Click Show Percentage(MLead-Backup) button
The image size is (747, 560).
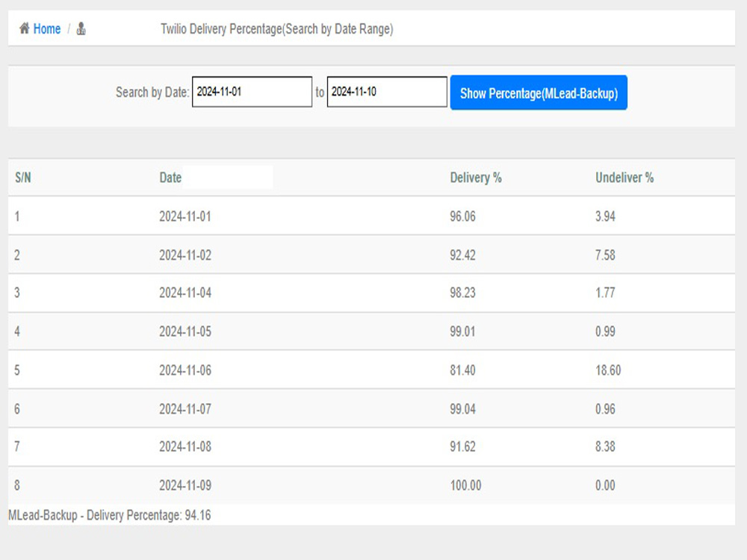pyautogui.click(x=539, y=93)
